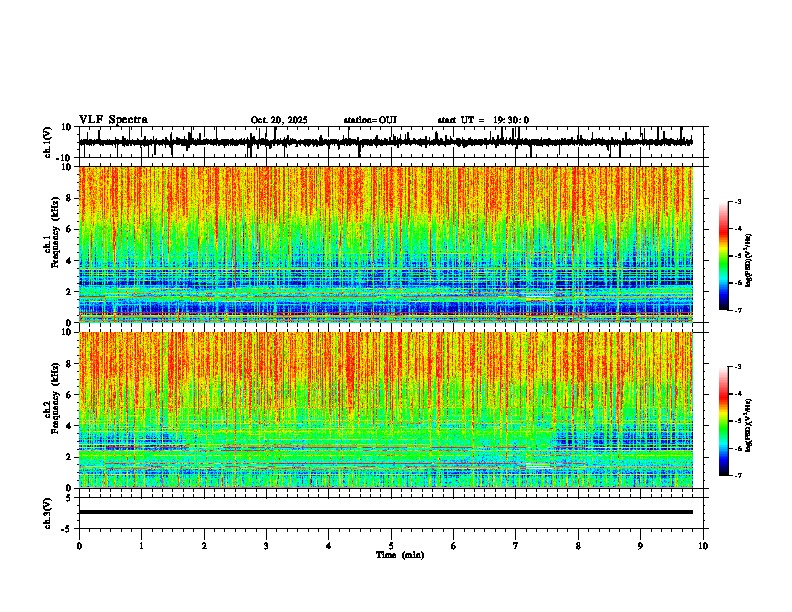Click the "VLF Spectra" plot title

pos(113,120)
